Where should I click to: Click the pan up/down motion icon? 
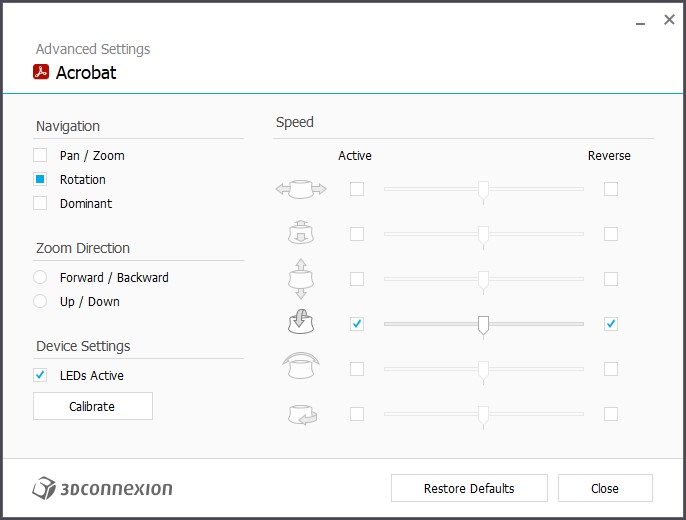point(301,279)
